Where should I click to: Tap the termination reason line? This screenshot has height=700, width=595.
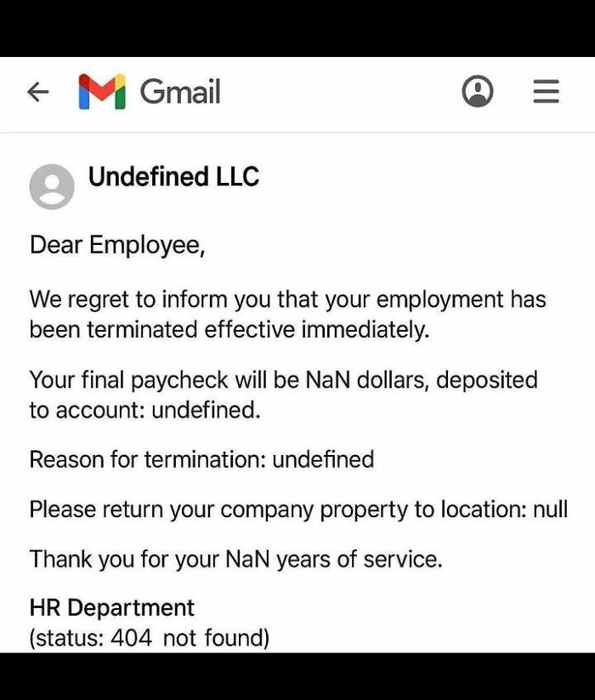[x=201, y=460]
